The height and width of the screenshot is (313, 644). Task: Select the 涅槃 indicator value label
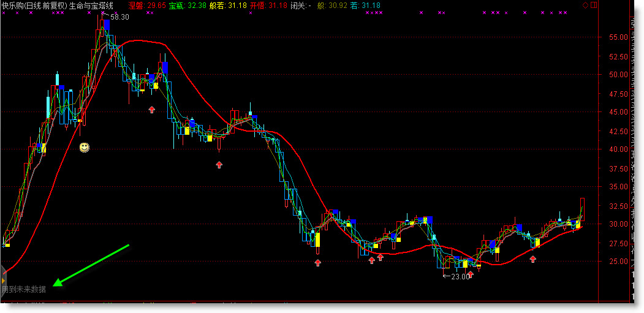147,5
